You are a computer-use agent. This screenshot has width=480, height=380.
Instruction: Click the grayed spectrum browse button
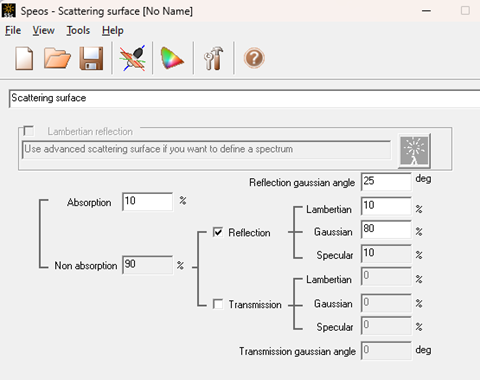point(414,151)
